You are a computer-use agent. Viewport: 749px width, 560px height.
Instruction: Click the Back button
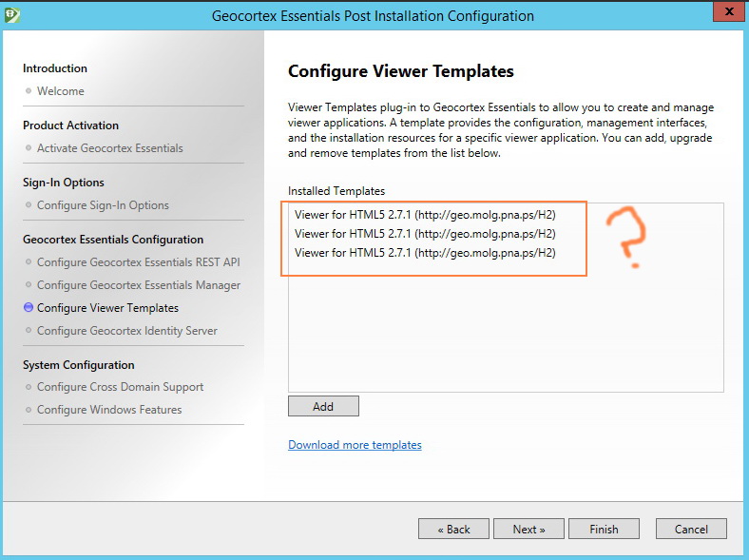click(453, 529)
